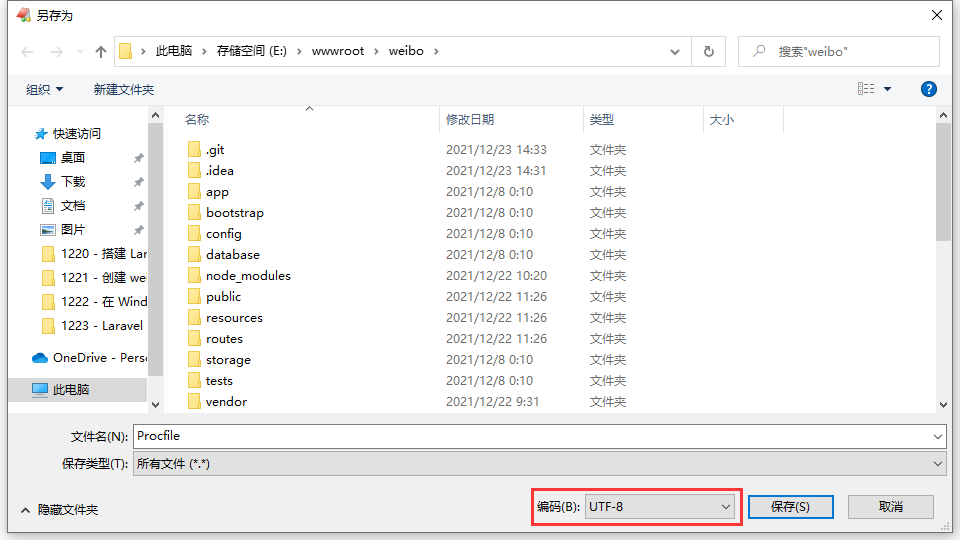Click date 2021/12/22 9:31 for vendor

(x=492, y=402)
